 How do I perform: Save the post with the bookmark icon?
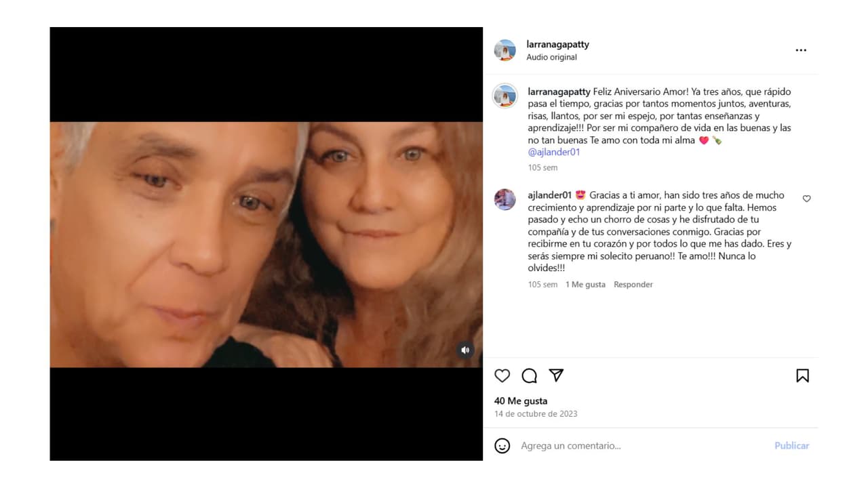(802, 375)
